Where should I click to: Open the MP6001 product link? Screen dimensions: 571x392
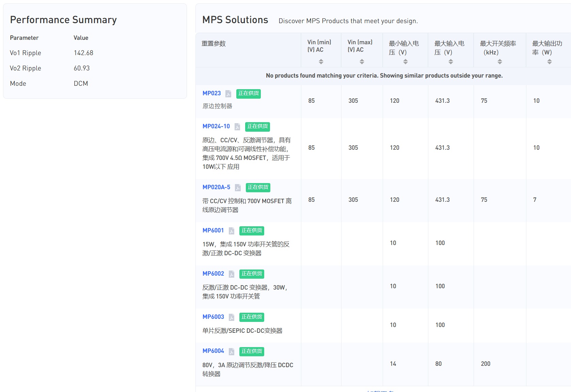pyautogui.click(x=213, y=230)
